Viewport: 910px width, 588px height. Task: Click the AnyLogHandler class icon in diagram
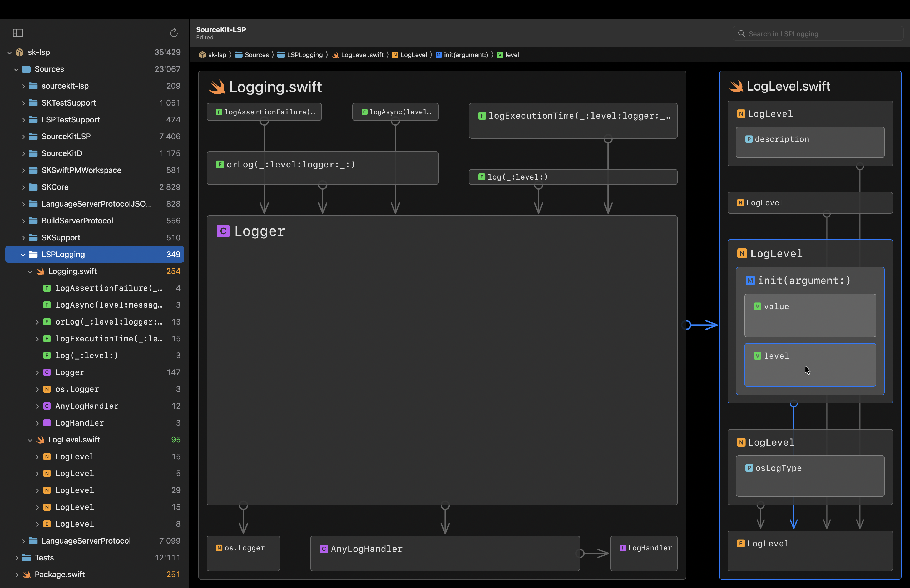pos(324,549)
